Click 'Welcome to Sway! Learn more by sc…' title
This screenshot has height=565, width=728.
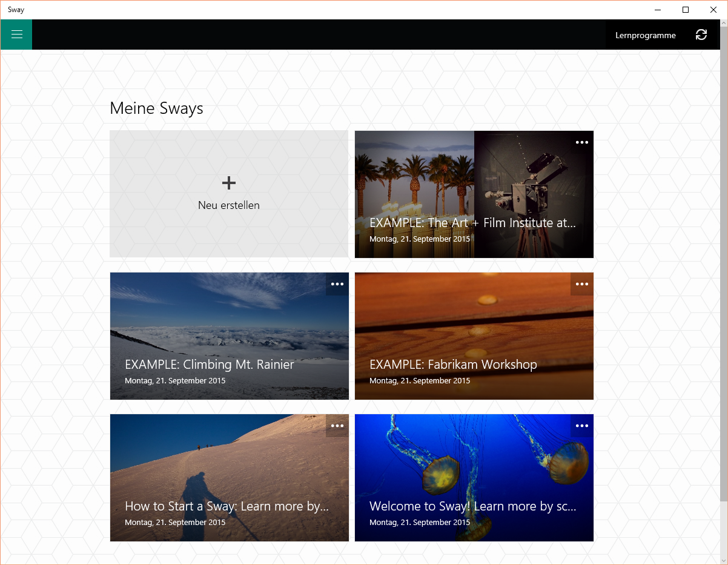(x=472, y=506)
